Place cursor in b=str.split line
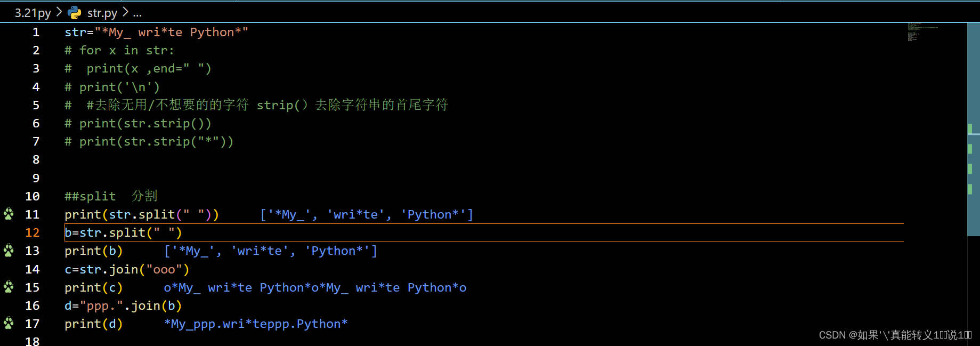The image size is (980, 346). tap(123, 232)
